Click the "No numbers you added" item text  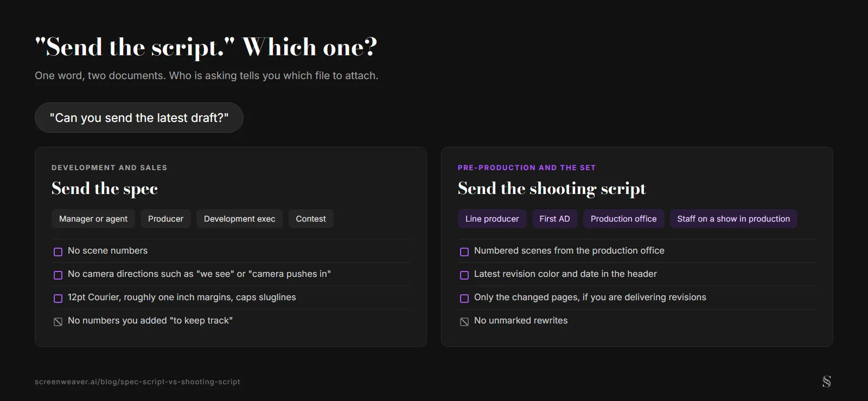click(x=150, y=320)
